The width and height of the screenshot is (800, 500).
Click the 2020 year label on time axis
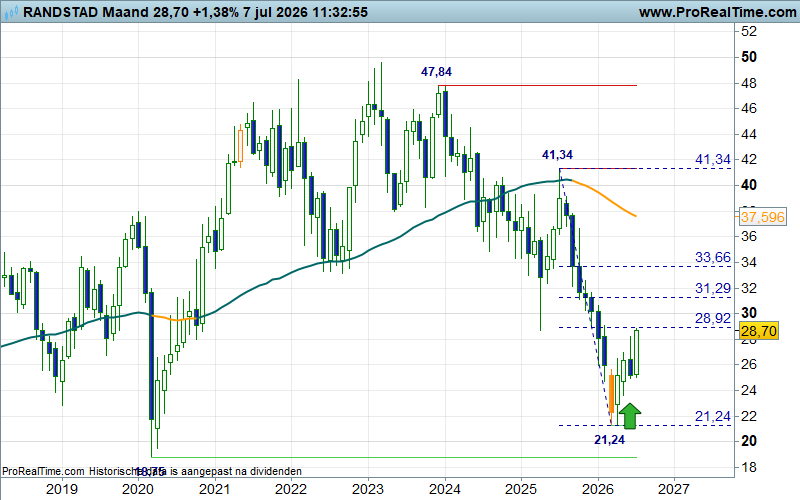pyautogui.click(x=138, y=489)
